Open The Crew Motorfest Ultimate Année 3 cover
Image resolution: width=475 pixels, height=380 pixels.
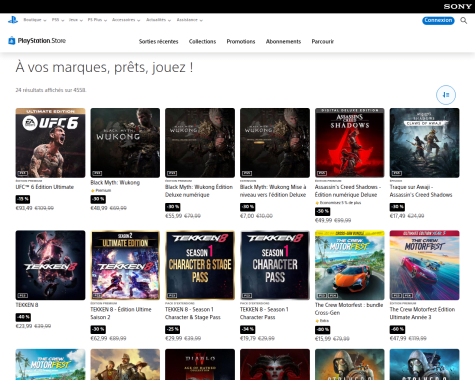[x=424, y=265]
